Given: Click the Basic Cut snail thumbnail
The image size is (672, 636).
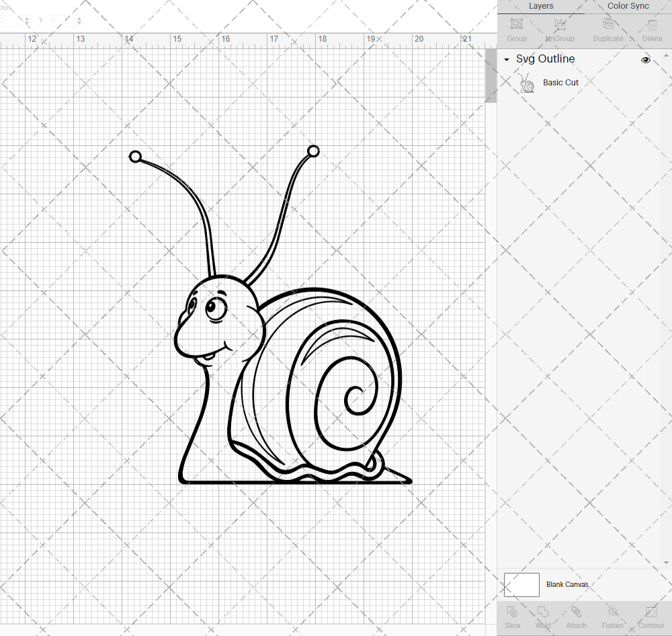Looking at the screenshot, I should [527, 82].
